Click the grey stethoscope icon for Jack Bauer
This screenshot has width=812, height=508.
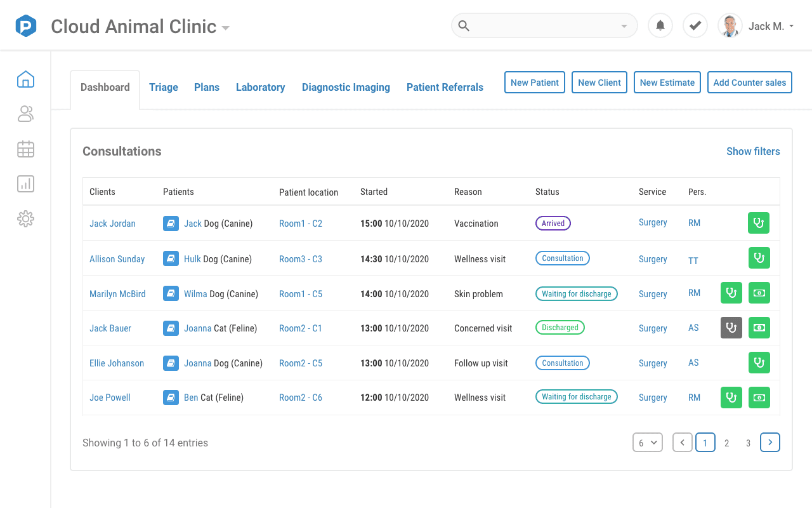tap(731, 328)
